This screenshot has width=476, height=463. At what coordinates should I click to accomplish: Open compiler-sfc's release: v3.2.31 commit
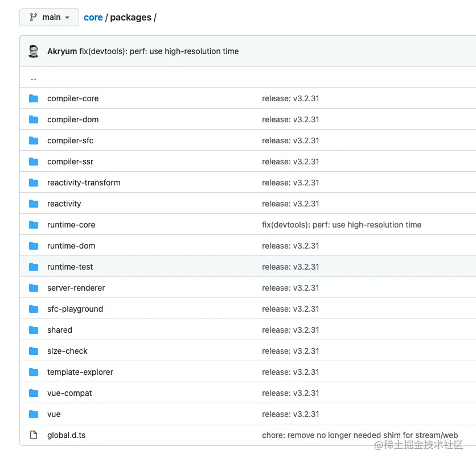290,140
